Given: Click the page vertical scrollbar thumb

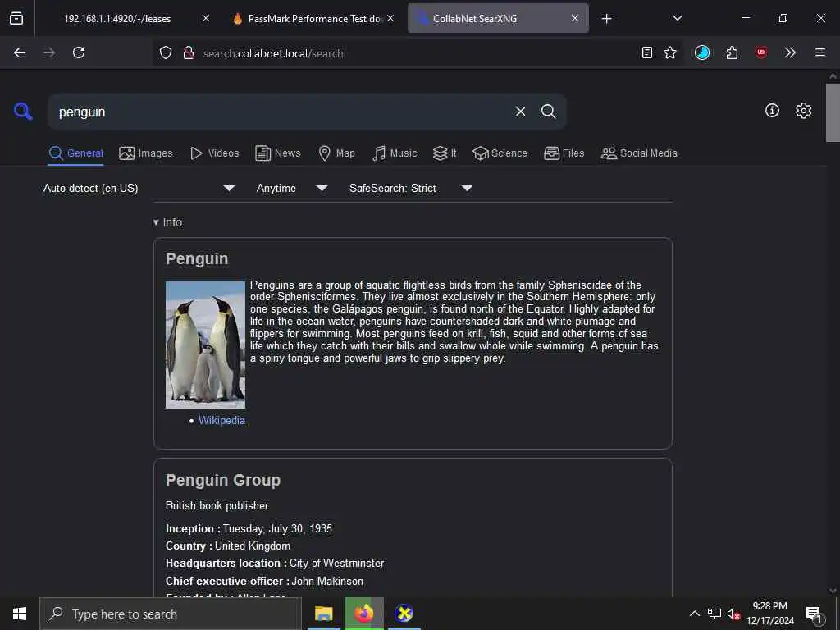Looking at the screenshot, I should pyautogui.click(x=833, y=112).
